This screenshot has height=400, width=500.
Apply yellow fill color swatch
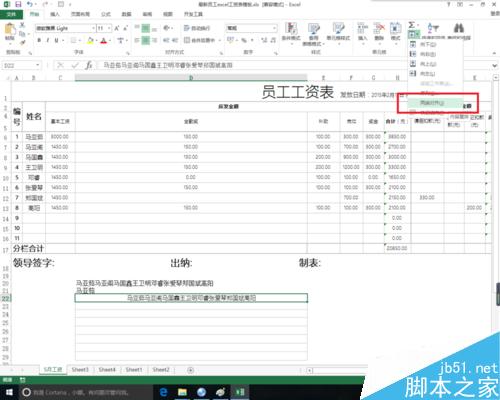(90, 40)
